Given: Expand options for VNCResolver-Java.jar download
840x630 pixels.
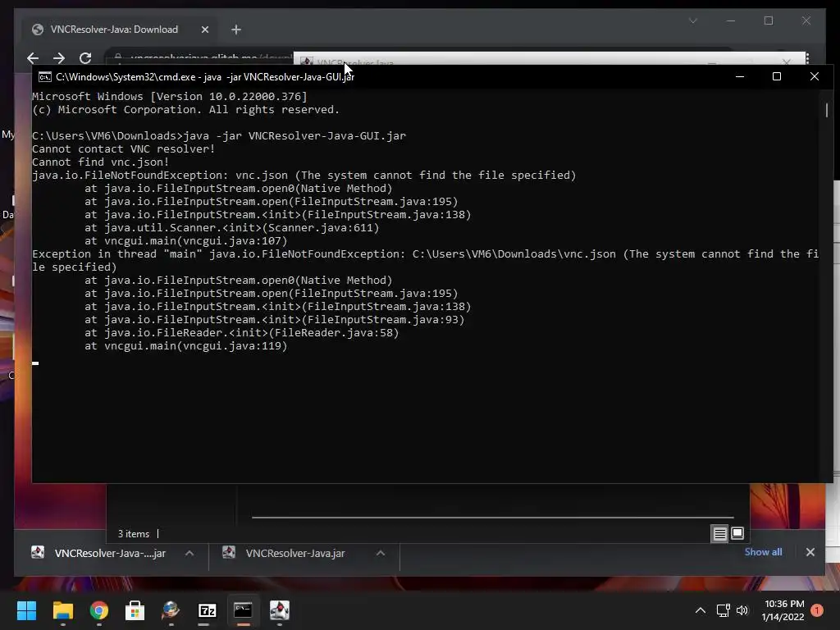Looking at the screenshot, I should coord(381,553).
